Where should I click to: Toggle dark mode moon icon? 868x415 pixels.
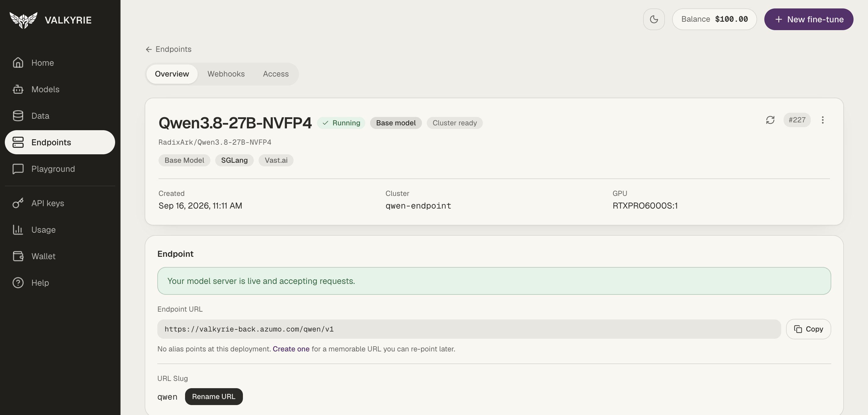pos(654,19)
